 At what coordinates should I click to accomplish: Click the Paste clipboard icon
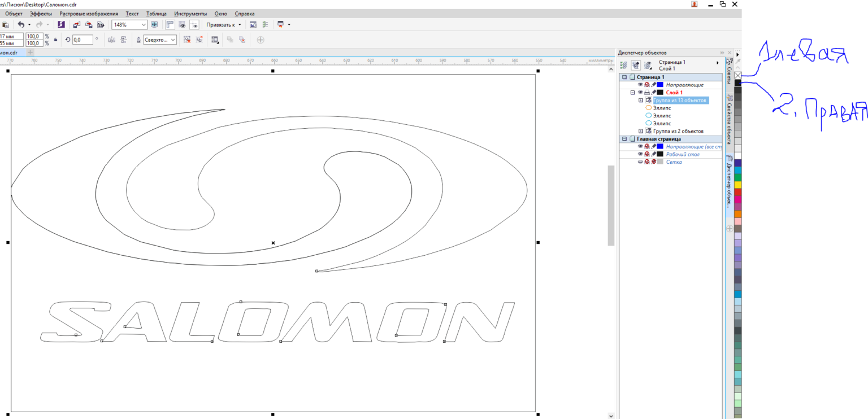coord(6,25)
